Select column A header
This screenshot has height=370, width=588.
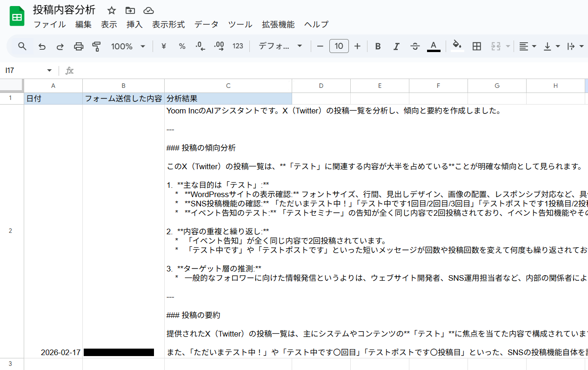(53, 86)
